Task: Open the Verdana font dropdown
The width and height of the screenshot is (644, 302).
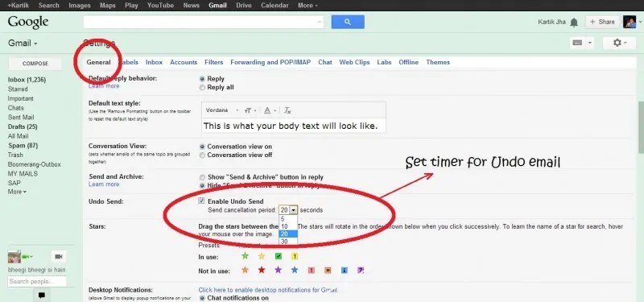Action: [x=222, y=110]
